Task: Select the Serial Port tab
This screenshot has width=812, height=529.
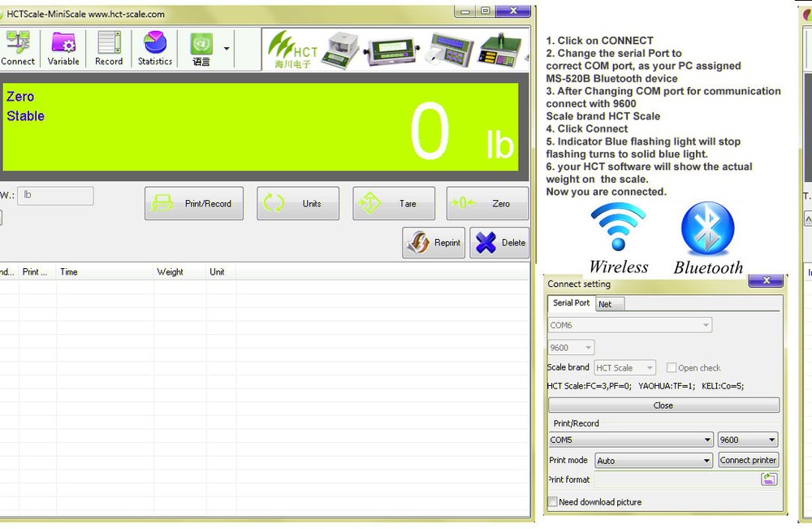Action: pos(571,303)
